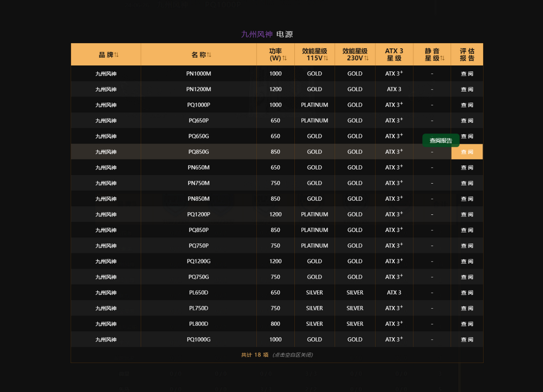Screen dimensions: 543x392
Task: Open 查阅 report for PQ750G
Action: pyautogui.click(x=467, y=277)
